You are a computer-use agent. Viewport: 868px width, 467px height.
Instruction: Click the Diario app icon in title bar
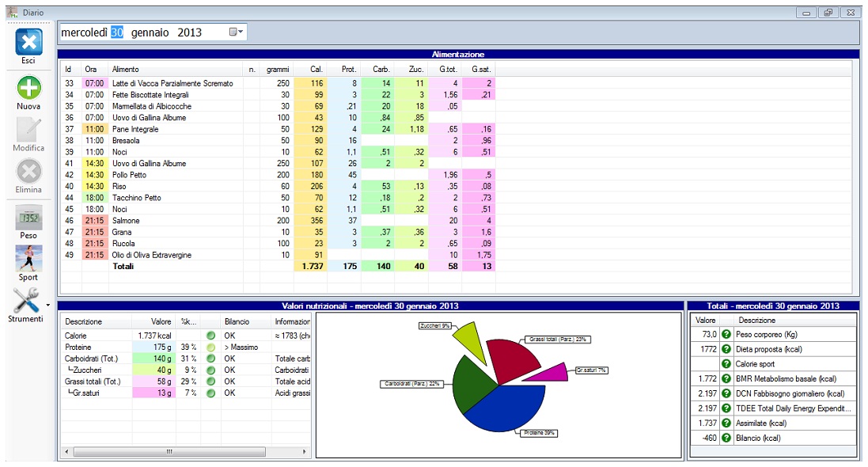12,12
